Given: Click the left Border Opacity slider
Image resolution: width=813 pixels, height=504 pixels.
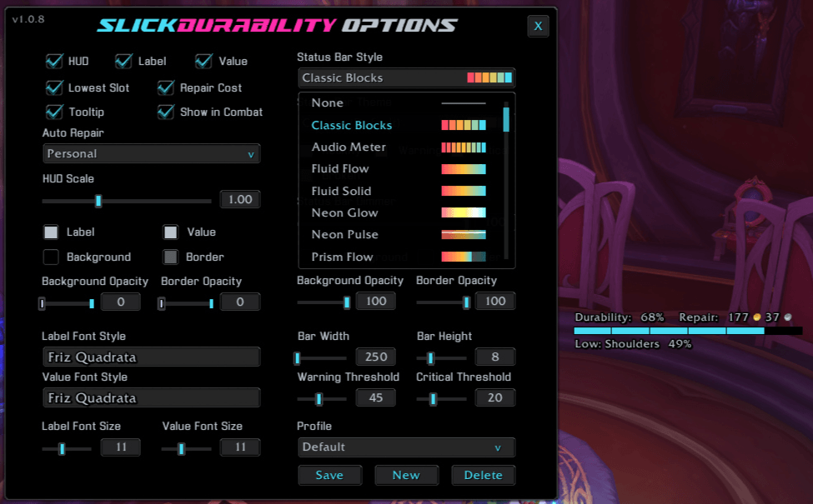Looking at the screenshot, I should point(186,303).
